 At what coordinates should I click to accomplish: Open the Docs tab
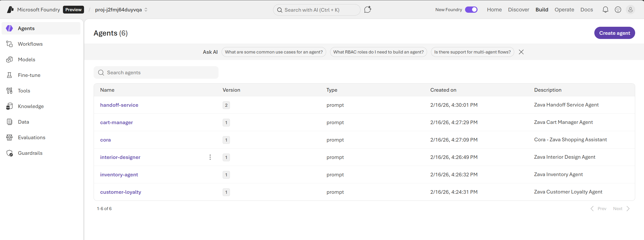click(x=587, y=10)
